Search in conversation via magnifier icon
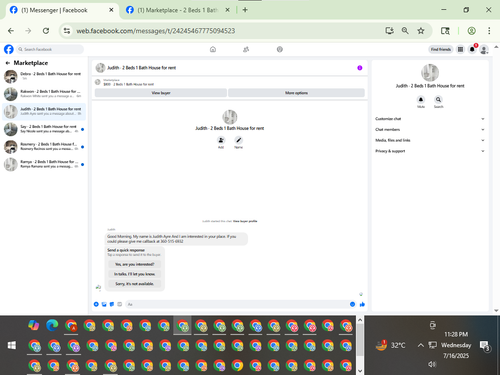Screen dimensions: 500x375 tap(438, 99)
